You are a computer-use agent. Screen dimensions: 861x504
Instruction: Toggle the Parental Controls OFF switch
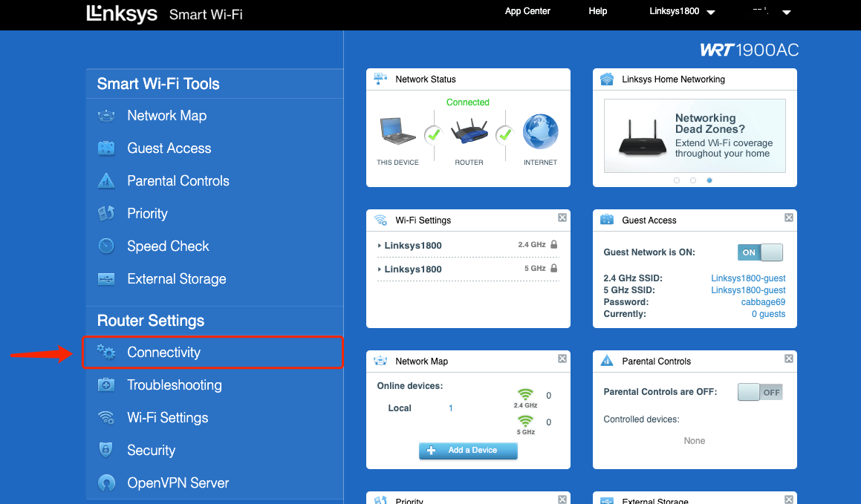[760, 392]
